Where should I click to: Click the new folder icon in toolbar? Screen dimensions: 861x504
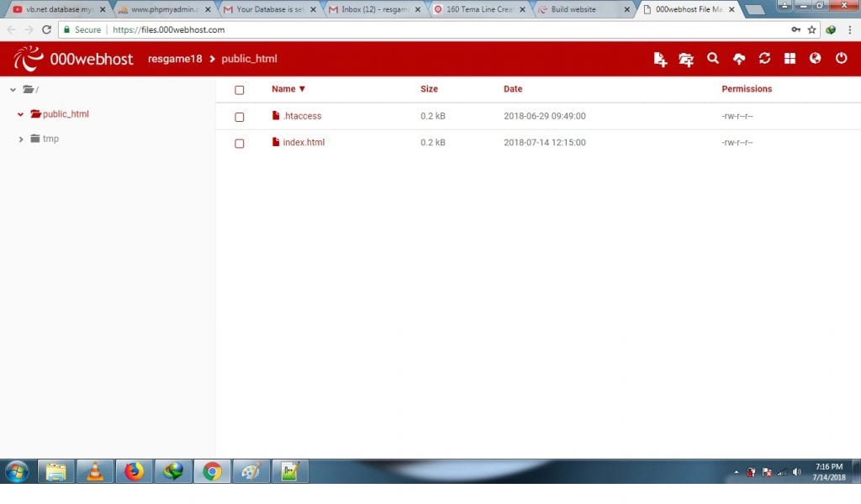point(686,60)
